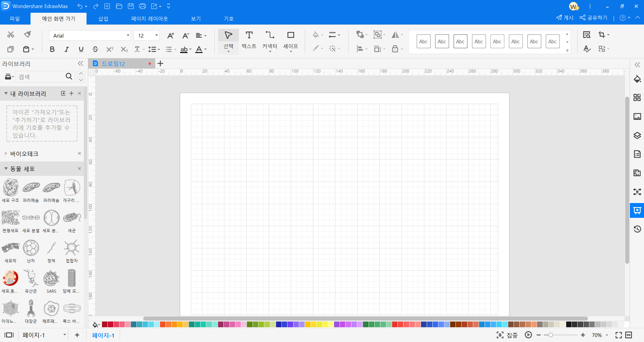Image resolution: width=644 pixels, height=342 pixels.
Task: Click the Cut scissors icon
Action: coord(11,35)
